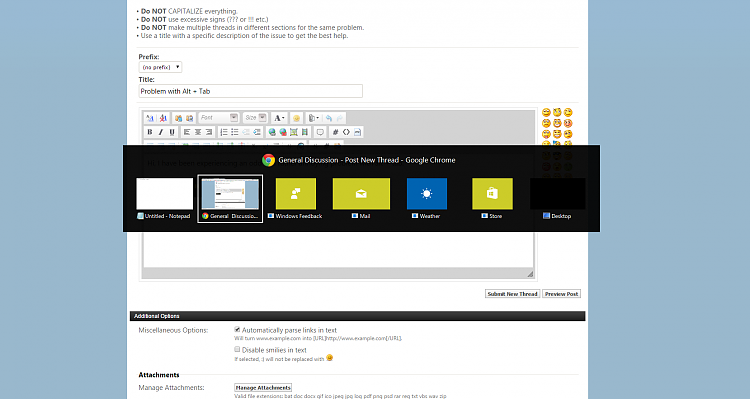Toggle italic formatting
This screenshot has height=399, width=750.
161,132
